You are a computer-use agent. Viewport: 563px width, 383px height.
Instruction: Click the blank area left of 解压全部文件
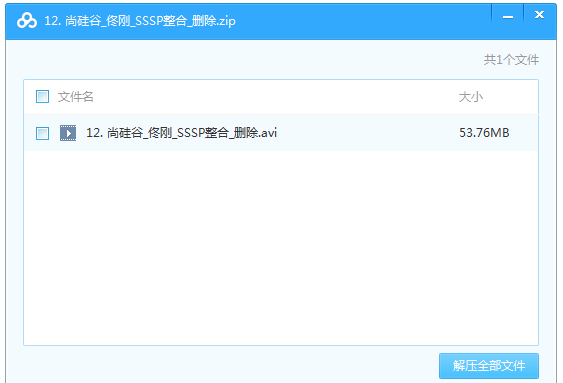(230, 366)
